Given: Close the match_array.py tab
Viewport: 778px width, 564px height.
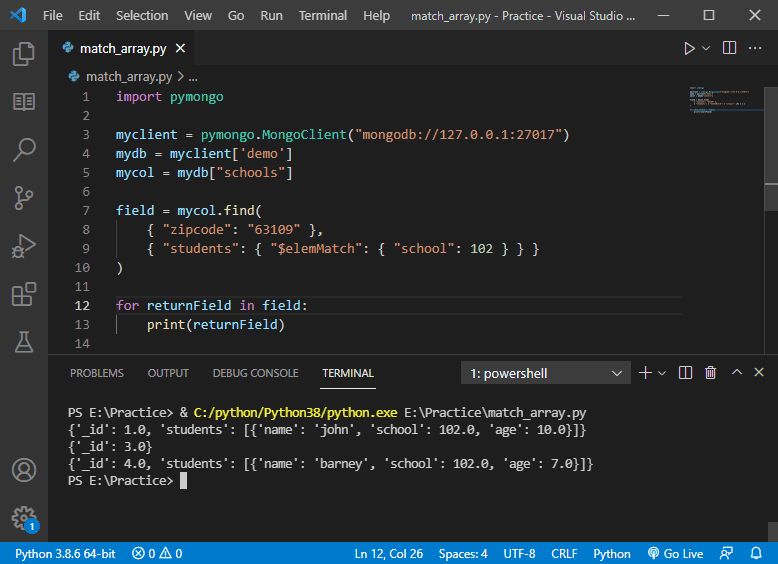Looking at the screenshot, I should coord(181,48).
